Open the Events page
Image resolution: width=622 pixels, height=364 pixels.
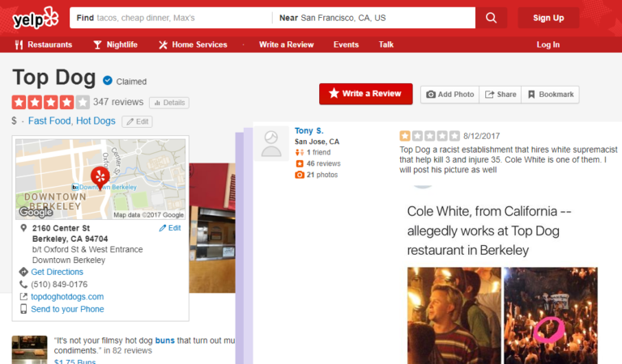click(x=346, y=44)
